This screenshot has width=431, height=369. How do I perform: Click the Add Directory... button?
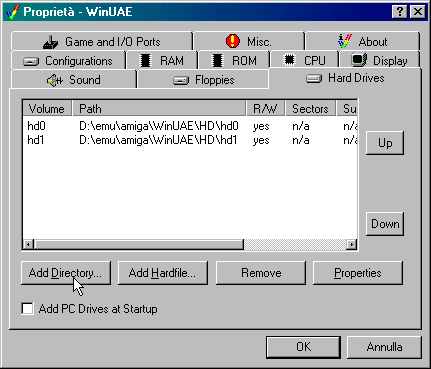tap(66, 273)
